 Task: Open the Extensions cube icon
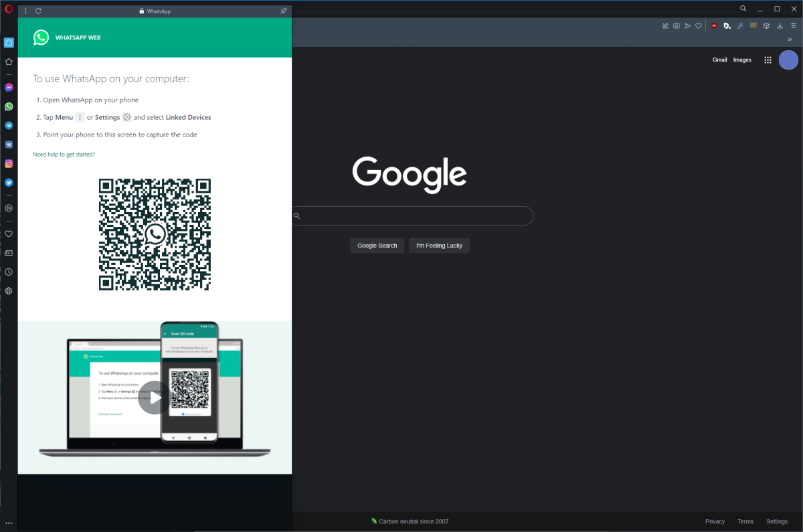point(767,25)
